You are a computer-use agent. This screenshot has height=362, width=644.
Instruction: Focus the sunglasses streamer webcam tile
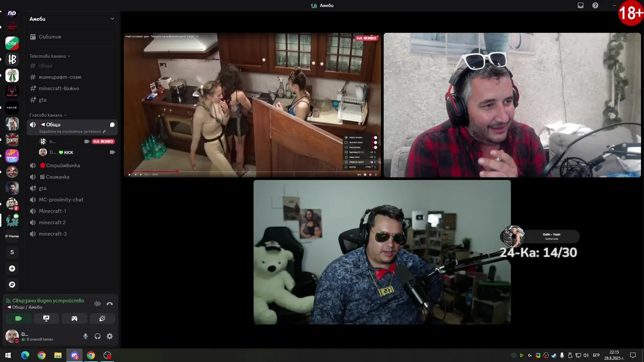[382, 252]
